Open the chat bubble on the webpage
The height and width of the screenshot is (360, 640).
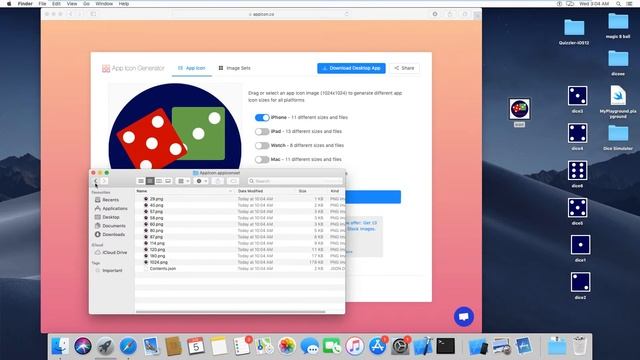(464, 316)
